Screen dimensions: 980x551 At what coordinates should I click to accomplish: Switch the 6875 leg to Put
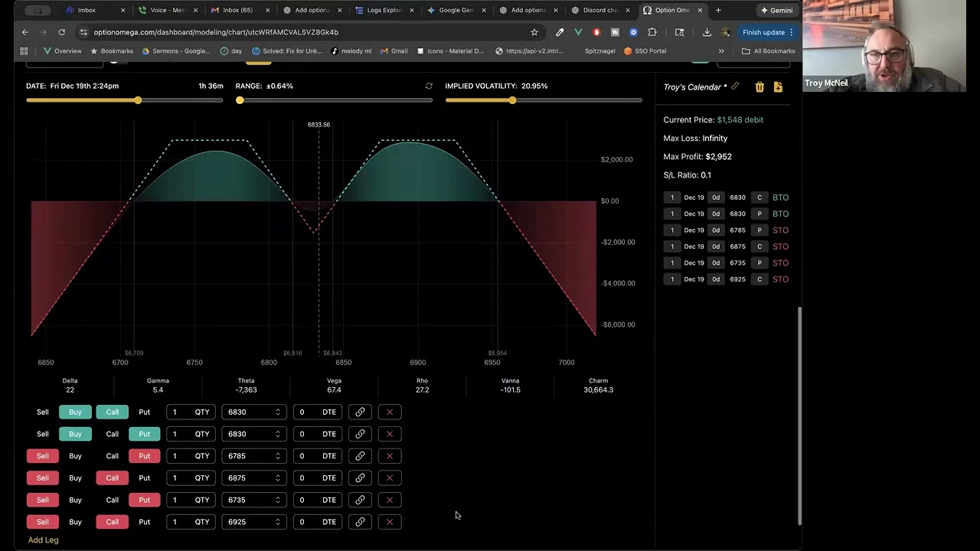(x=144, y=478)
